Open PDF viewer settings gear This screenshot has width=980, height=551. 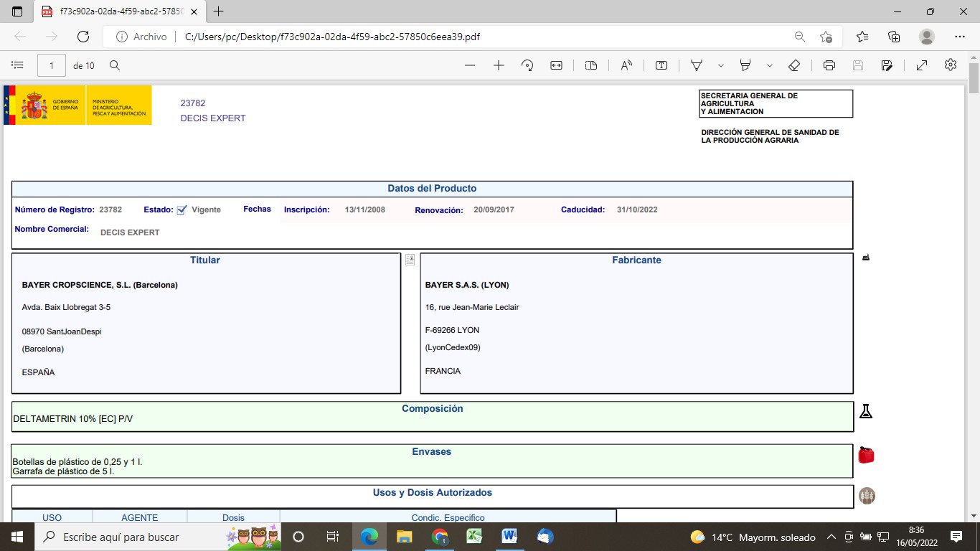tap(951, 65)
